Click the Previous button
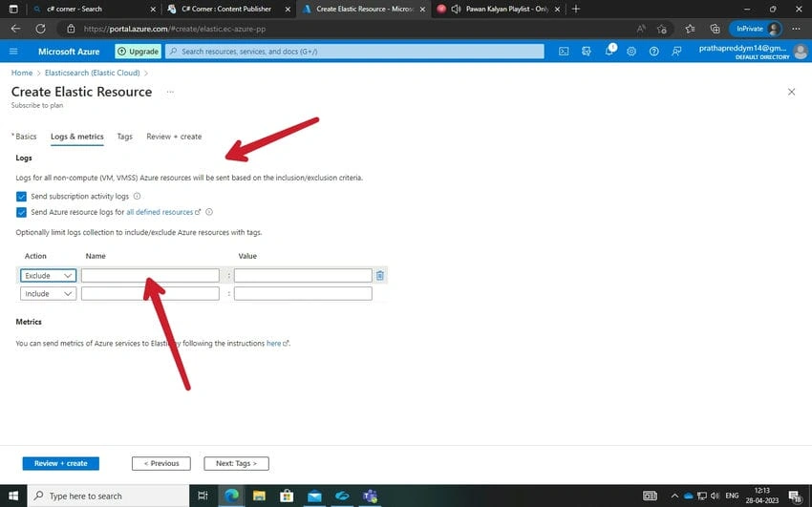Screen dimensions: 812x507 tap(161, 463)
